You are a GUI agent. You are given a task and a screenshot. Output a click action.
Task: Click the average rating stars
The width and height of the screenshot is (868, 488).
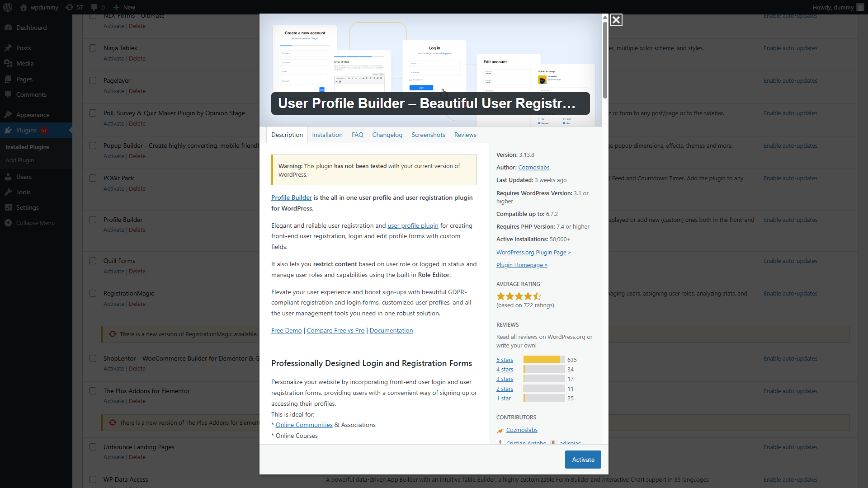click(519, 296)
